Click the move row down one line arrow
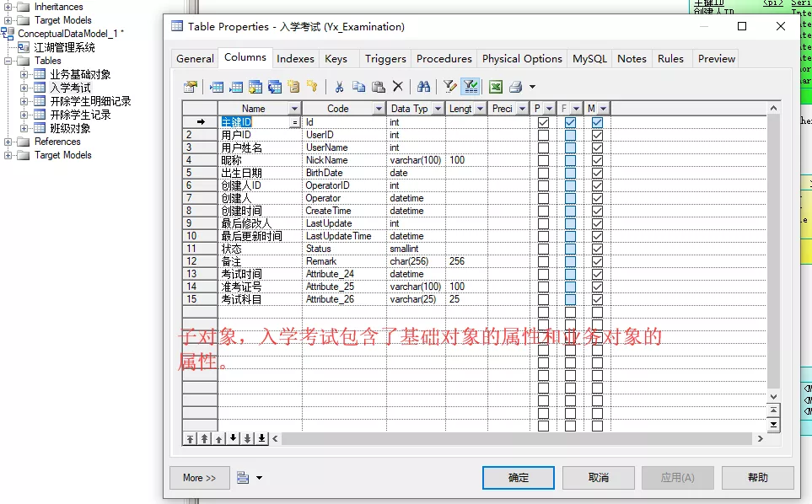 pyautogui.click(x=234, y=439)
